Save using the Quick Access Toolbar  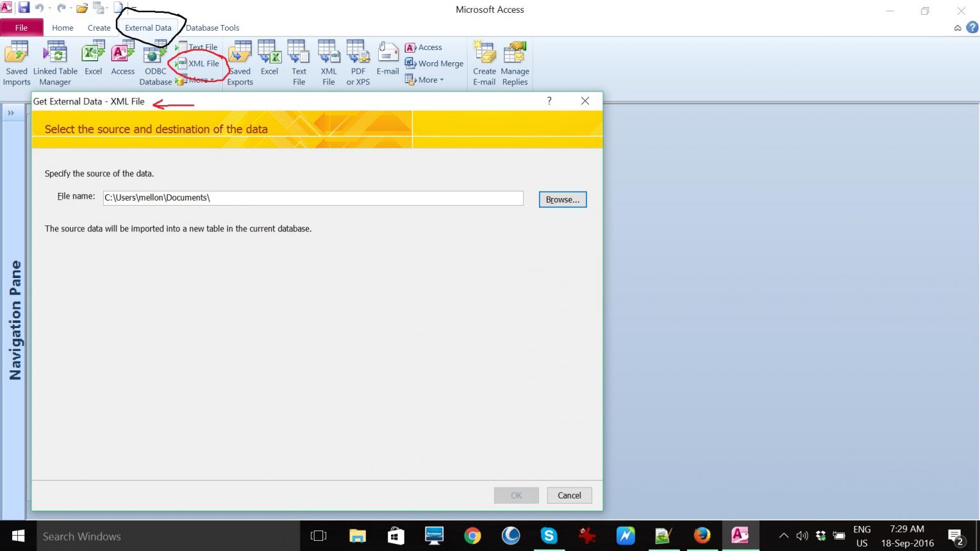[24, 8]
